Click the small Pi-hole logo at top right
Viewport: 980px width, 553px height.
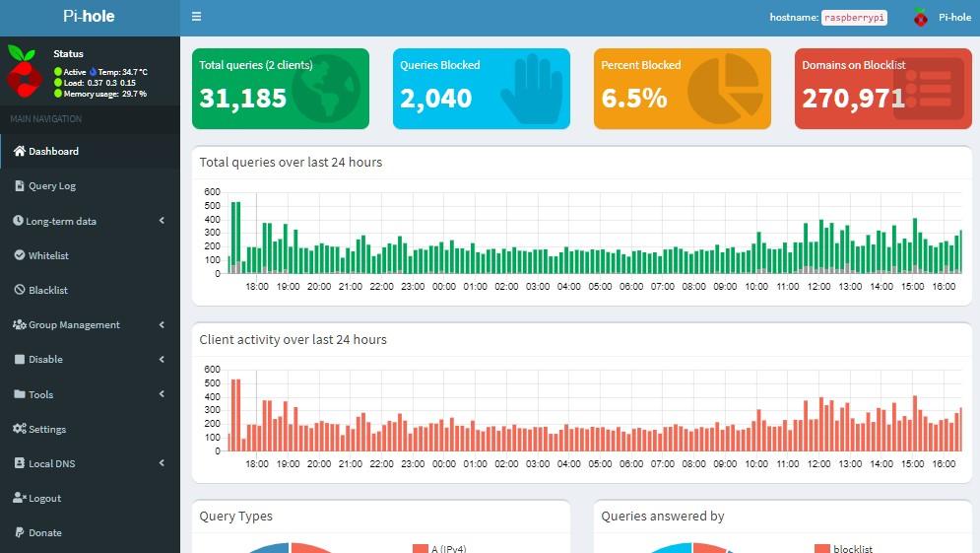coord(920,17)
